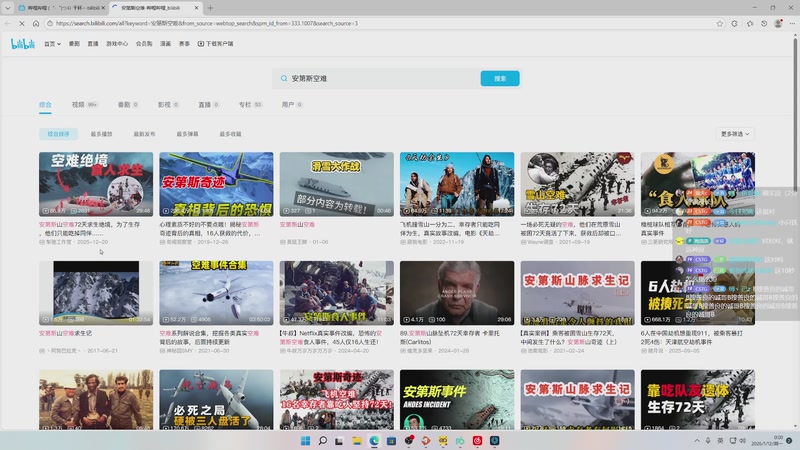Show hidden system tray icons
800x450 pixels.
[x=697, y=440]
